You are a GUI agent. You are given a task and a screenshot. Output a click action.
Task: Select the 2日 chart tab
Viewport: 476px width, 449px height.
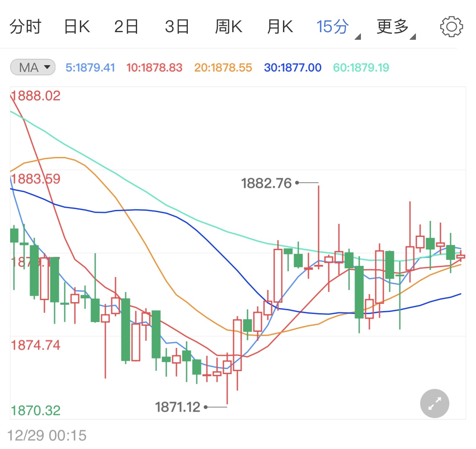[x=126, y=26]
